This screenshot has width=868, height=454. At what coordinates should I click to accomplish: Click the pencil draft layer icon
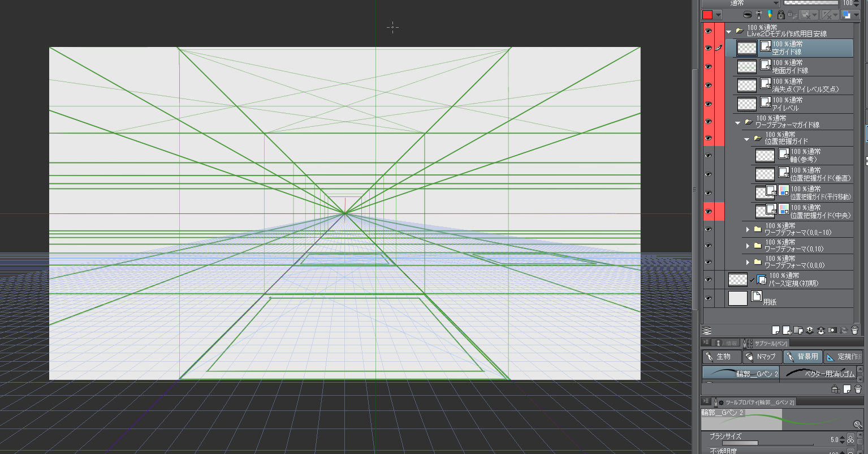pyautogui.click(x=770, y=15)
